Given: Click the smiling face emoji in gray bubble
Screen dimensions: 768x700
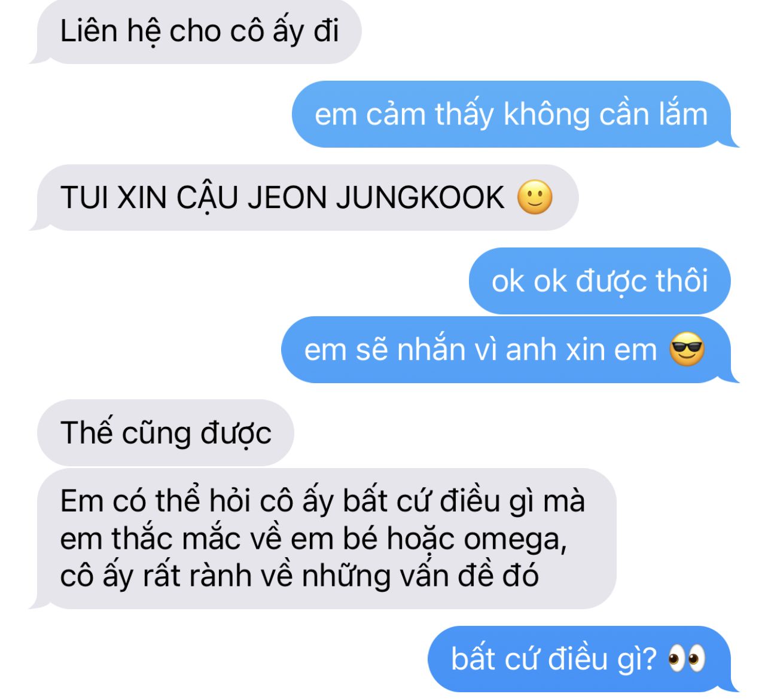Looking at the screenshot, I should coord(535,197).
